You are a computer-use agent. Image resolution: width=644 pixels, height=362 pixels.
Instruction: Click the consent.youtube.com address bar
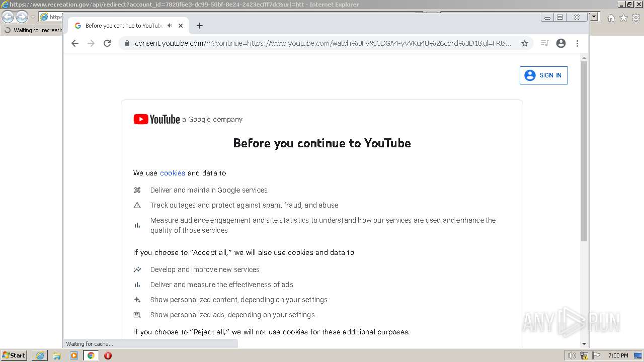point(323,43)
